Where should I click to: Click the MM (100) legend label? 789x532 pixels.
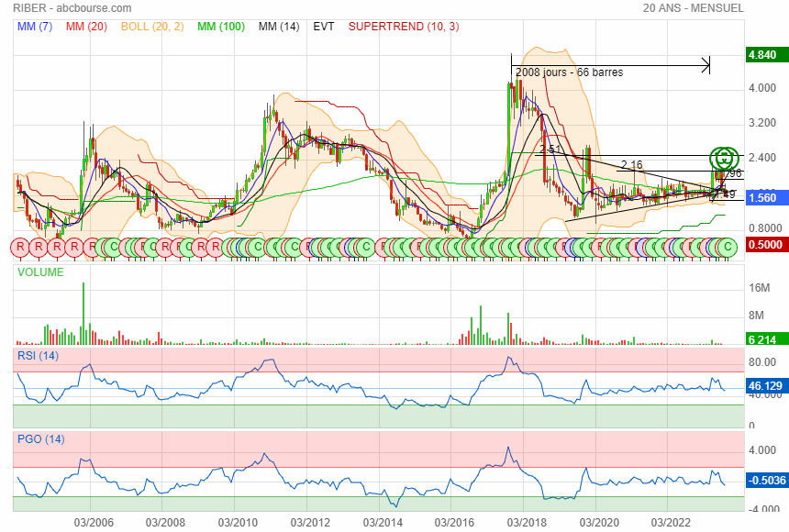tap(221, 27)
